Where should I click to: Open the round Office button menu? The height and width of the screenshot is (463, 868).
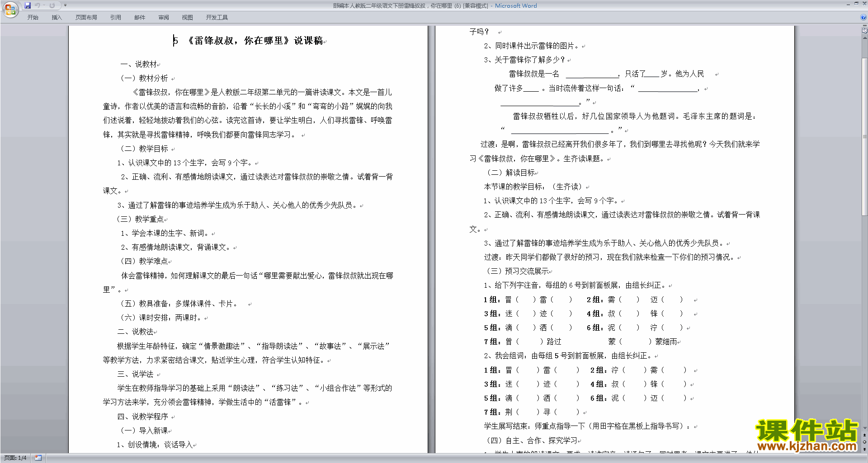(x=10, y=9)
